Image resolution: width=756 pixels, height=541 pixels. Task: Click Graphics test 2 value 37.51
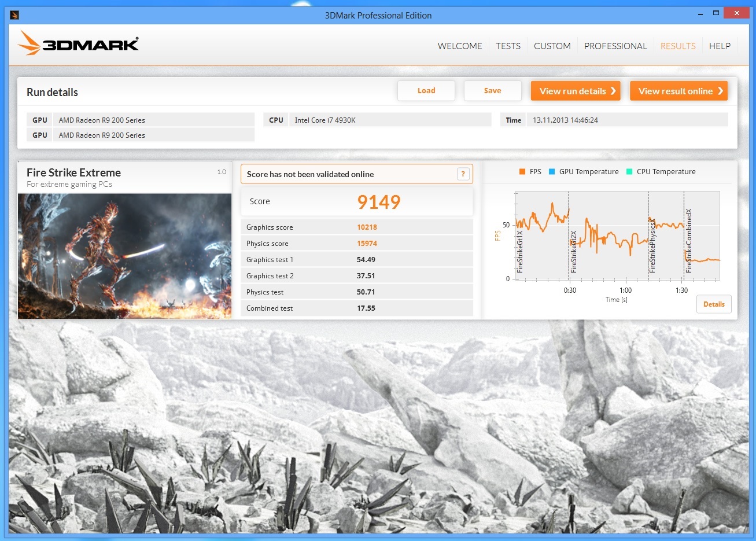pyautogui.click(x=366, y=276)
